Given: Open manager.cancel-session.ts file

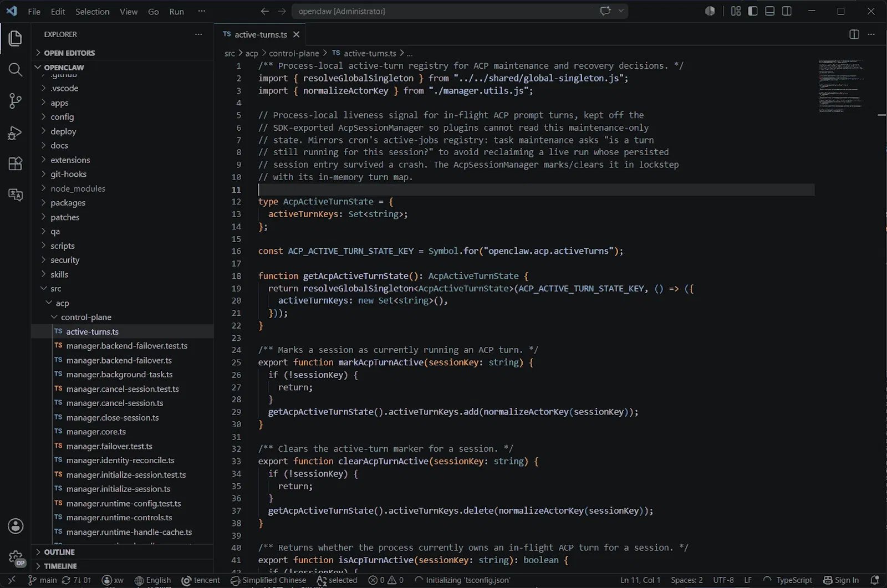Looking at the screenshot, I should (123, 403).
